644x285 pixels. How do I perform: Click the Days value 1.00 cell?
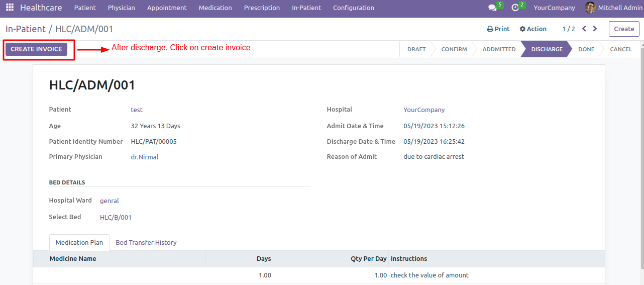(x=240, y=275)
